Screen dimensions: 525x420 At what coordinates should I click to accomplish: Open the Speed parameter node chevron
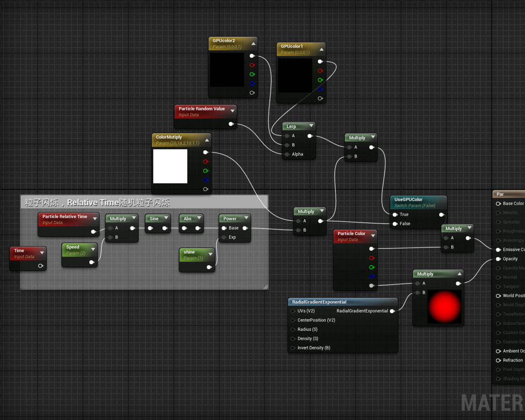tap(93, 249)
